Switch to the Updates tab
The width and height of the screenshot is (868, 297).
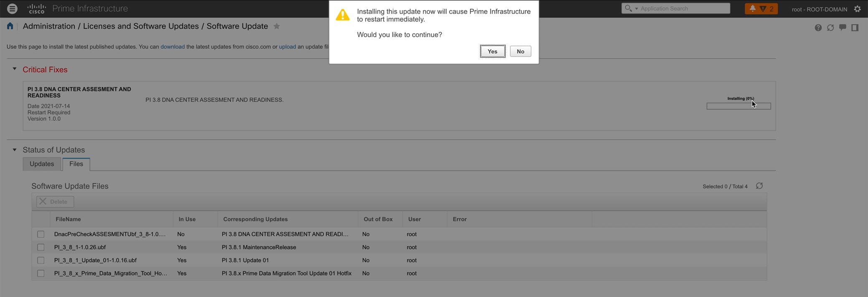tap(42, 164)
